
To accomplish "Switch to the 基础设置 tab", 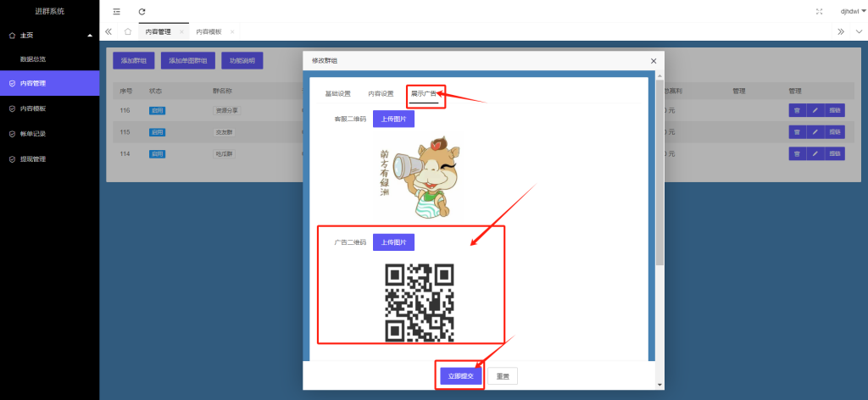I will point(337,93).
